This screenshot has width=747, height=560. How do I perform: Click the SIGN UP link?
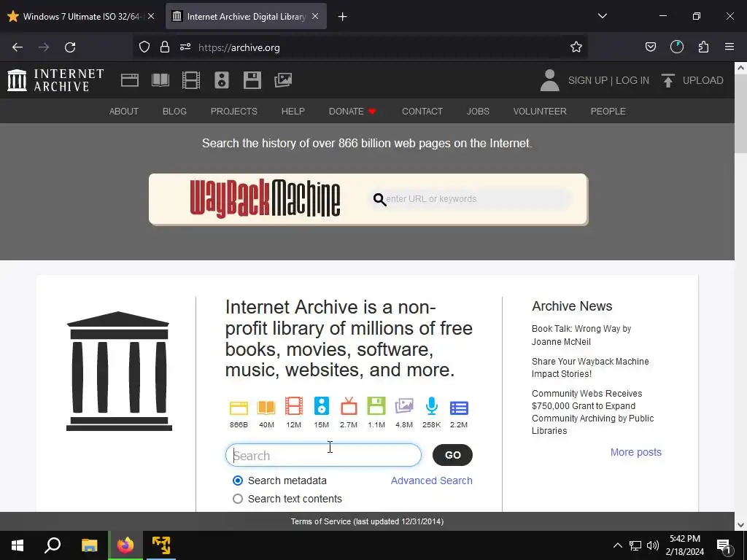click(x=587, y=80)
